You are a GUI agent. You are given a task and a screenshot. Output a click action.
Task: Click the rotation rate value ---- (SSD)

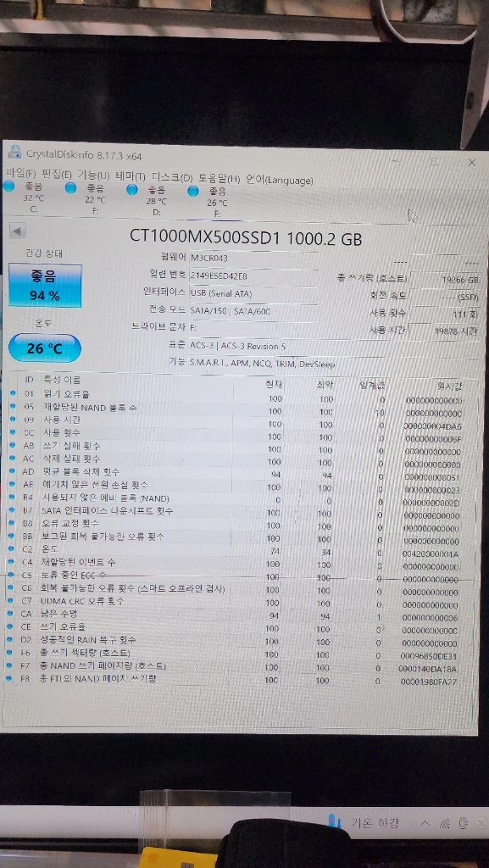[x=445, y=297]
